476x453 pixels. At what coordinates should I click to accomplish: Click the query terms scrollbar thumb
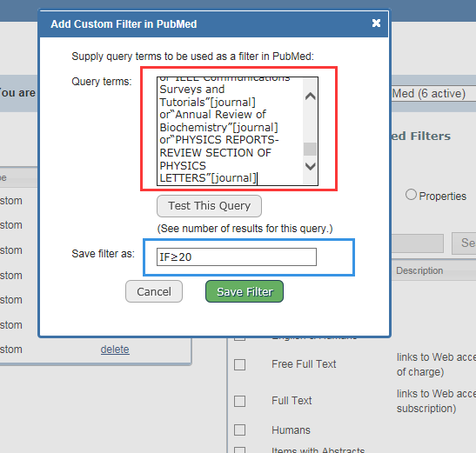pyautogui.click(x=311, y=149)
